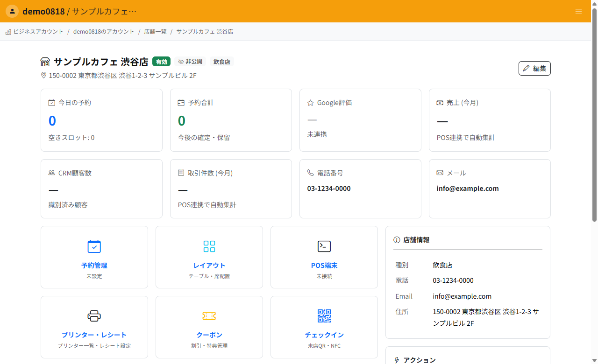Click 識別済み顧客 text
598x364 pixels.
point(68,205)
